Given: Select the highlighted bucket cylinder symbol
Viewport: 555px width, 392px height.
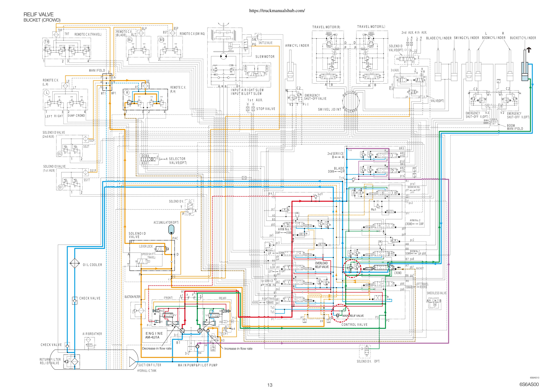Looking at the screenshot, I should click(525, 66).
